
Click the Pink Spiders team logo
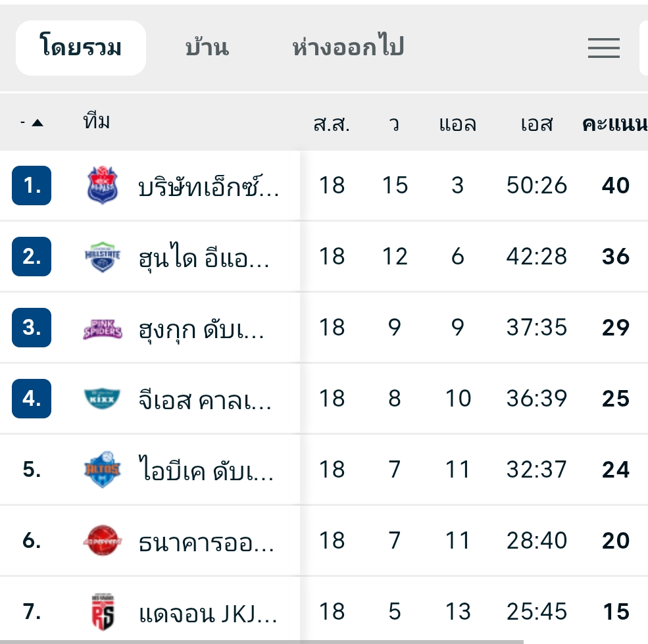click(x=104, y=328)
